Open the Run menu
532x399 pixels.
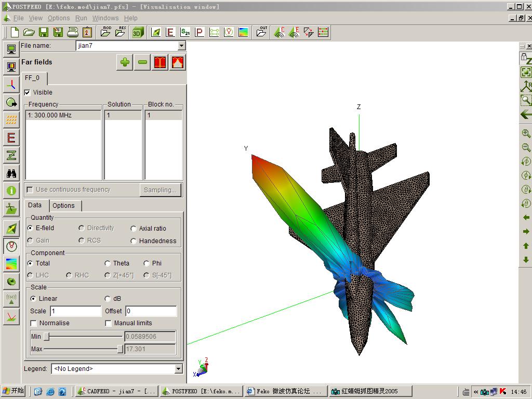click(81, 18)
